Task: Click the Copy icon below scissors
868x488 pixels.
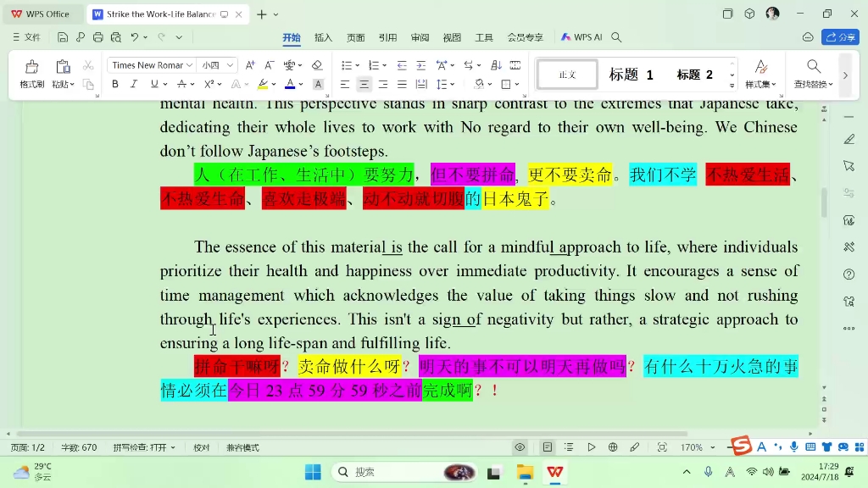Action: (88, 84)
